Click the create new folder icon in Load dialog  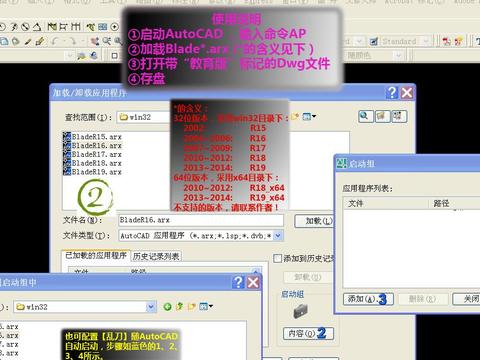(x=295, y=117)
